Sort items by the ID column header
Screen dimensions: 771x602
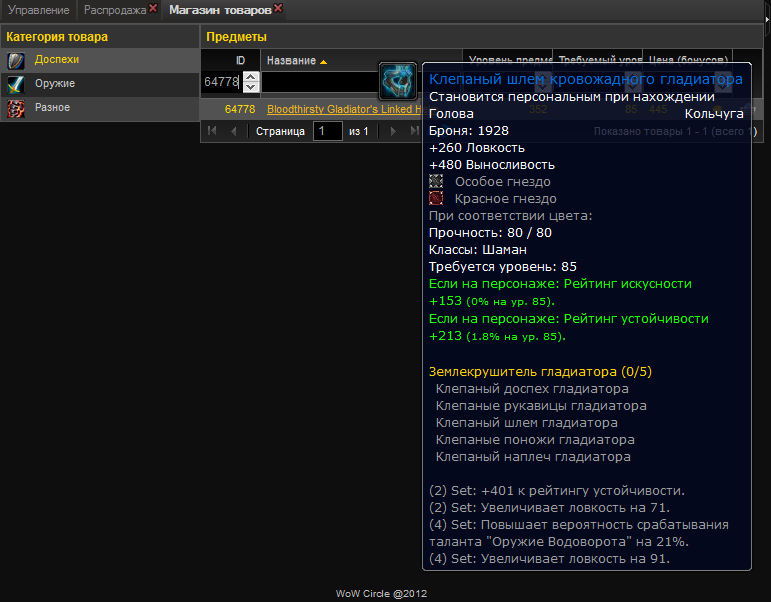click(231, 60)
